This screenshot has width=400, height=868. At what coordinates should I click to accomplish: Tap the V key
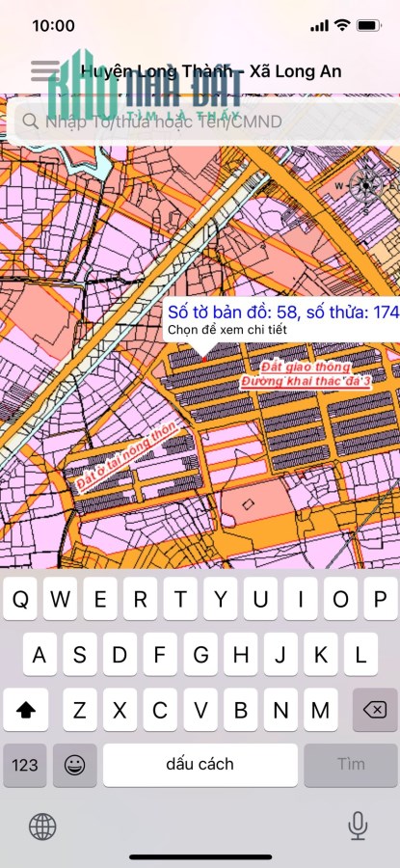click(x=200, y=710)
